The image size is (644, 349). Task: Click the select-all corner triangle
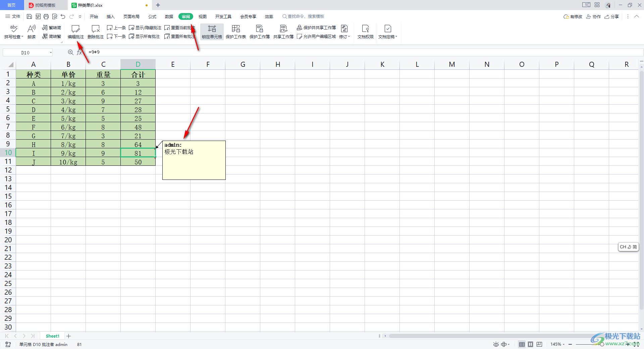point(11,64)
